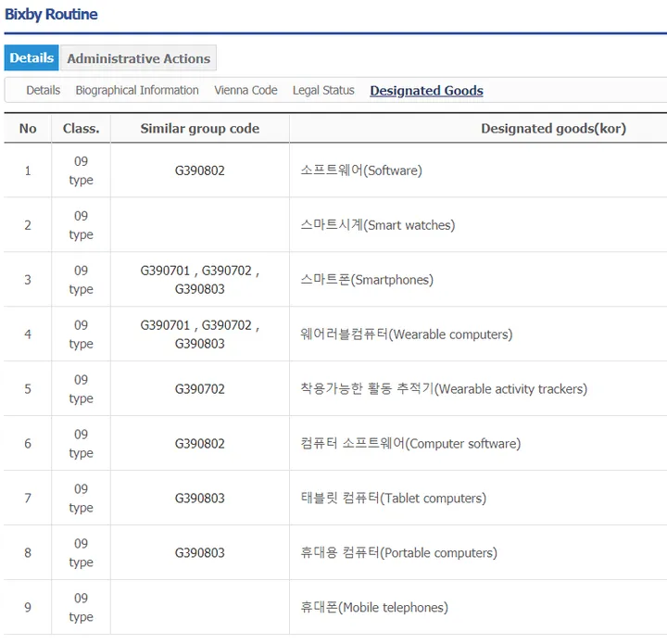Image resolution: width=667 pixels, height=644 pixels.
Task: Click row number 4 cell
Action: [x=28, y=335]
